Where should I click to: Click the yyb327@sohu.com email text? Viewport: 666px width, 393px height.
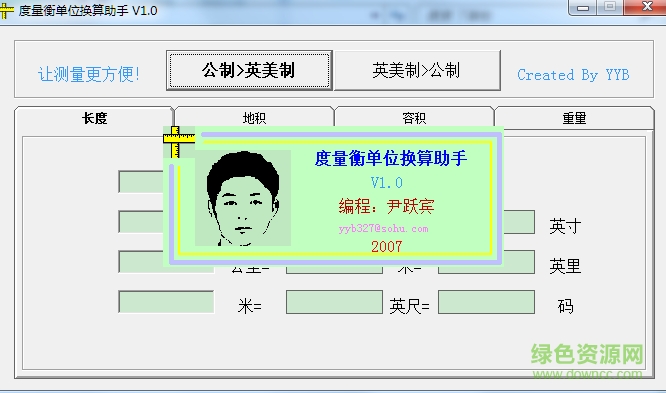[x=384, y=229]
